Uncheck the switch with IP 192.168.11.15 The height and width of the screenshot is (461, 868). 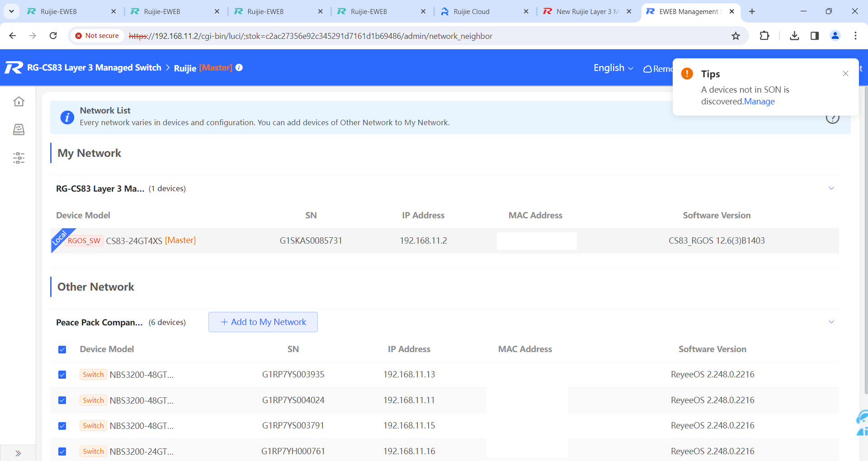pyautogui.click(x=62, y=426)
